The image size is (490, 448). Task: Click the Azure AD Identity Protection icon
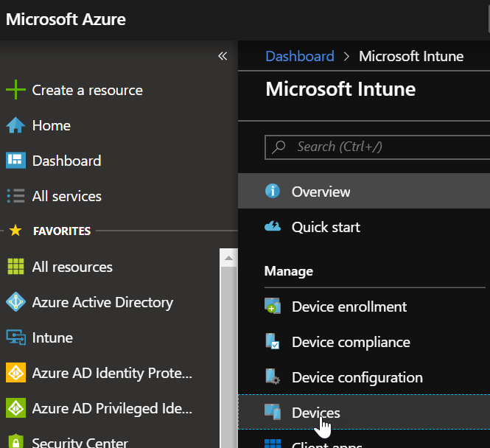click(x=15, y=373)
